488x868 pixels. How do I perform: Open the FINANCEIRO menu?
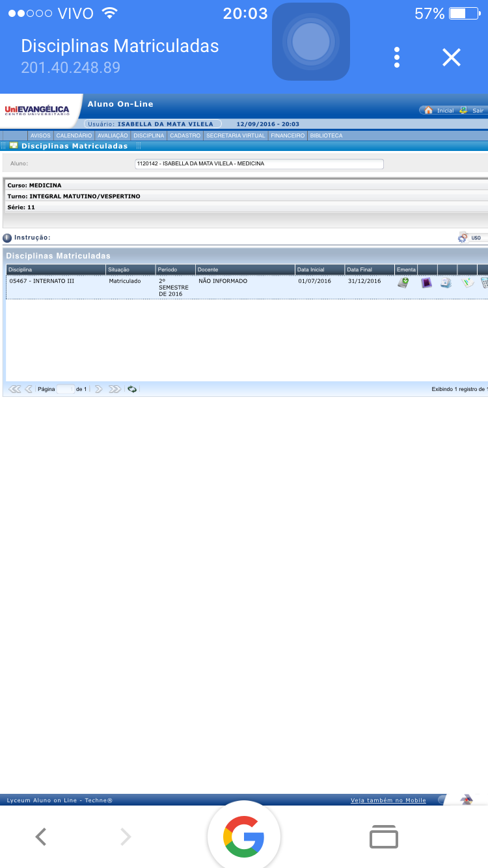pyautogui.click(x=288, y=136)
